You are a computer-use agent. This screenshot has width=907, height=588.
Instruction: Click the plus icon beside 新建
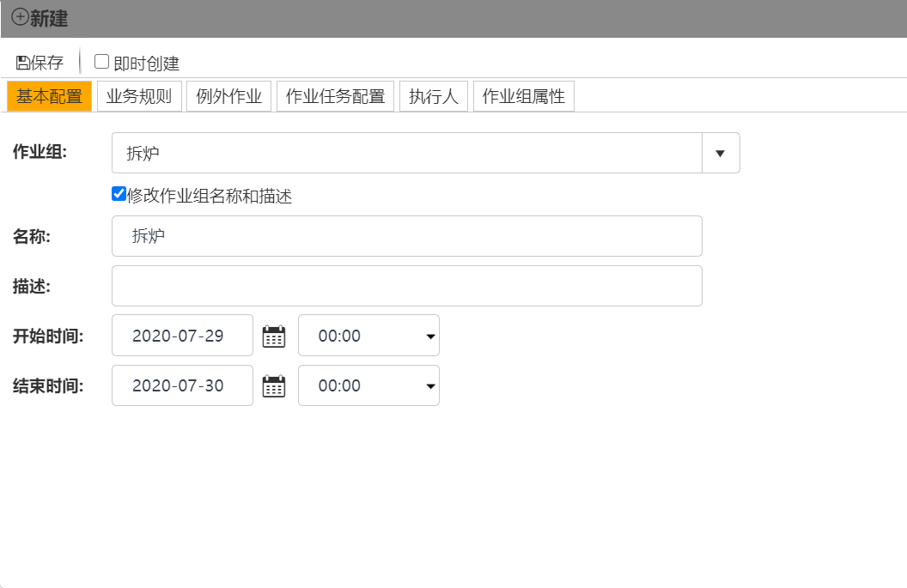[20, 18]
